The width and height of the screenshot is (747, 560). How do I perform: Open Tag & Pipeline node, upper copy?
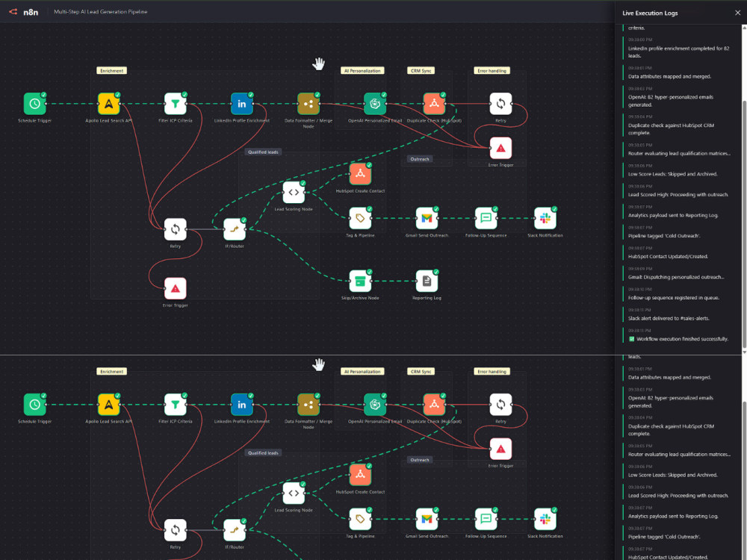click(x=360, y=219)
